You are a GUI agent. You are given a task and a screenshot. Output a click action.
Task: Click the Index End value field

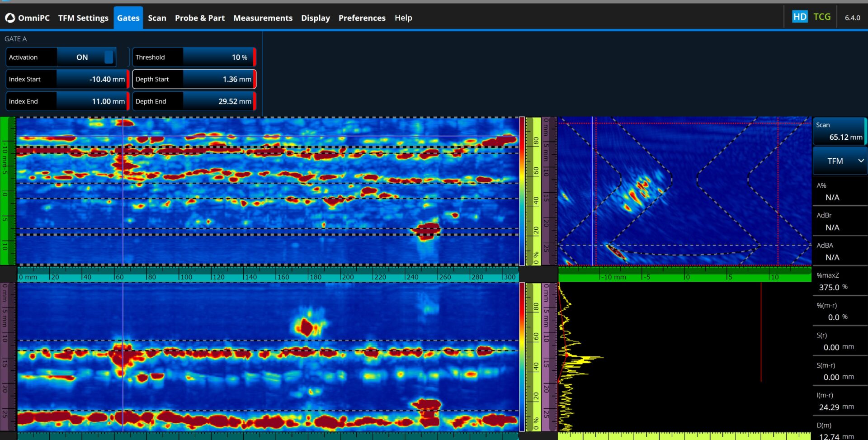click(92, 101)
